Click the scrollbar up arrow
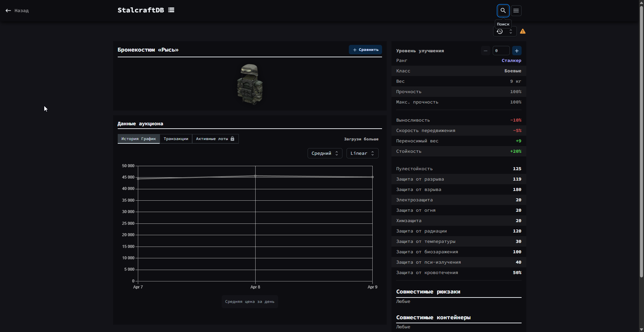This screenshot has width=644, height=332. pyautogui.click(x=641, y=2)
